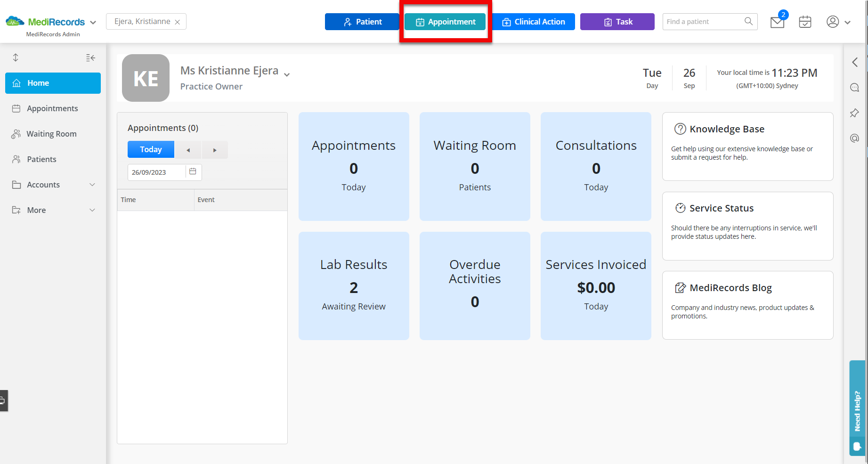Image resolution: width=868 pixels, height=464 pixels.
Task: Open the calendar check icon in header
Action: (x=805, y=22)
